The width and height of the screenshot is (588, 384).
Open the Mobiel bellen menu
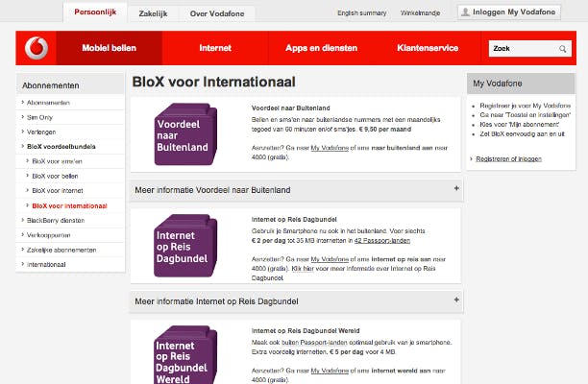(110, 48)
